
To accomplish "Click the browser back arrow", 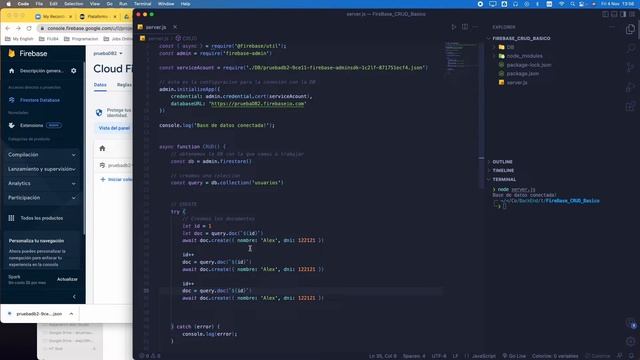I will (x=8, y=28).
